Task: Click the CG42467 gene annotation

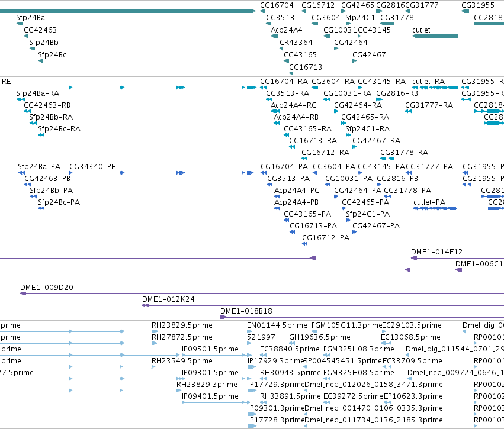Action: [369, 55]
